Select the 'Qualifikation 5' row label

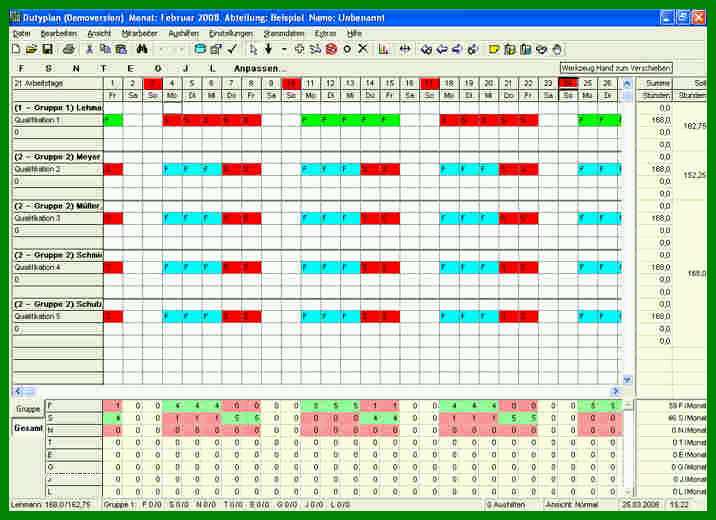click(58, 316)
